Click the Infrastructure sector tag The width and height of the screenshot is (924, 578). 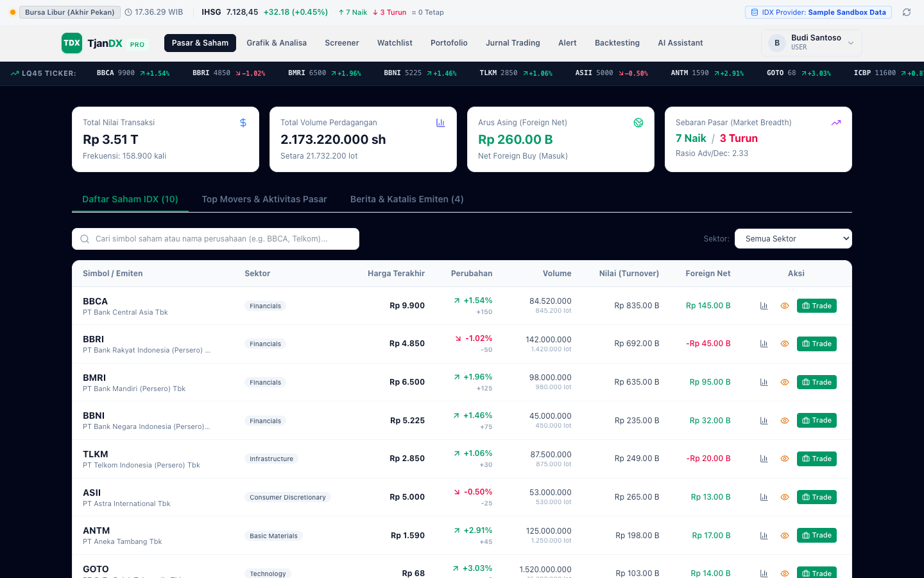pos(271,459)
